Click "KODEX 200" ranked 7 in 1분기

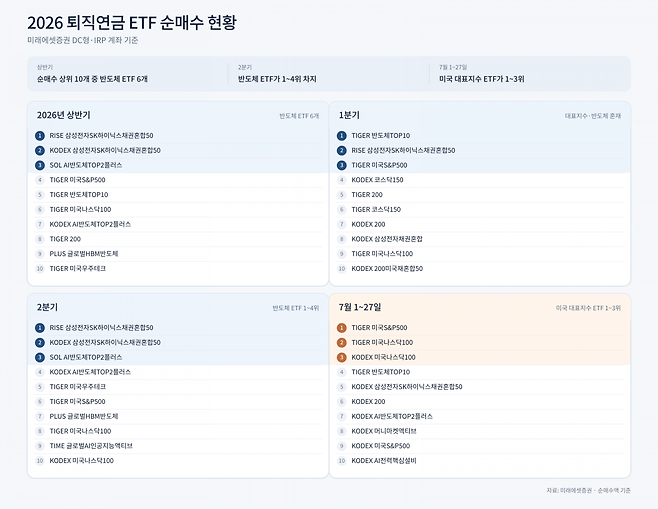point(368,224)
